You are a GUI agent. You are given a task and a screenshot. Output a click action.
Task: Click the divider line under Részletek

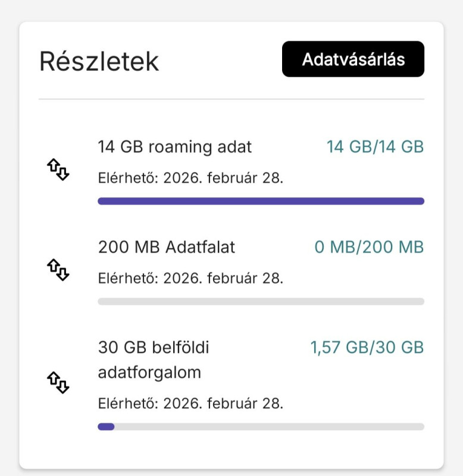click(x=231, y=98)
